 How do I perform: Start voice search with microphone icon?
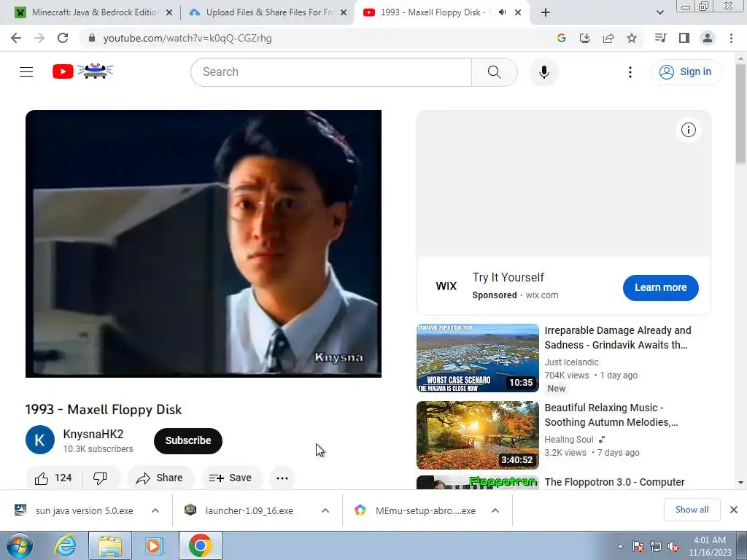click(x=543, y=72)
